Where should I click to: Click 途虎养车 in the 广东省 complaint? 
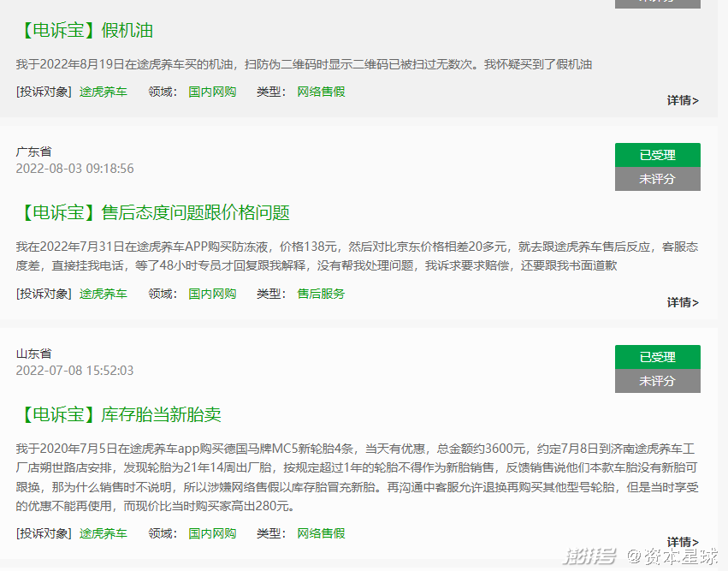coord(104,294)
